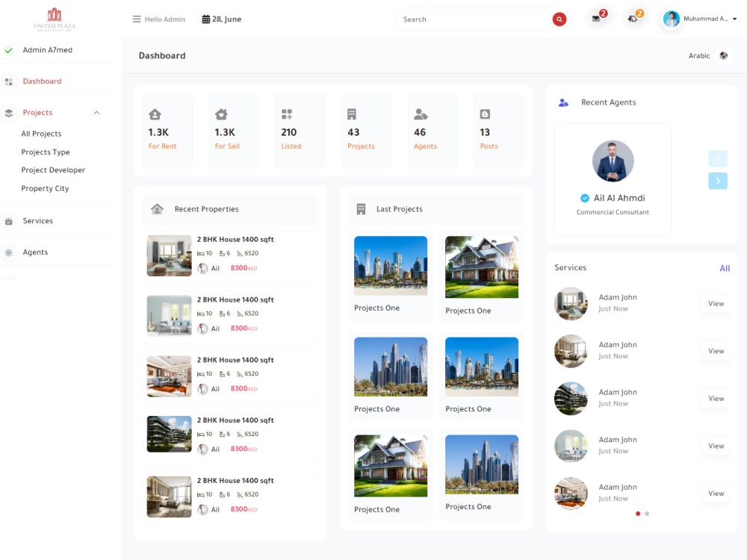Click View for the third Adam John service

(x=716, y=399)
